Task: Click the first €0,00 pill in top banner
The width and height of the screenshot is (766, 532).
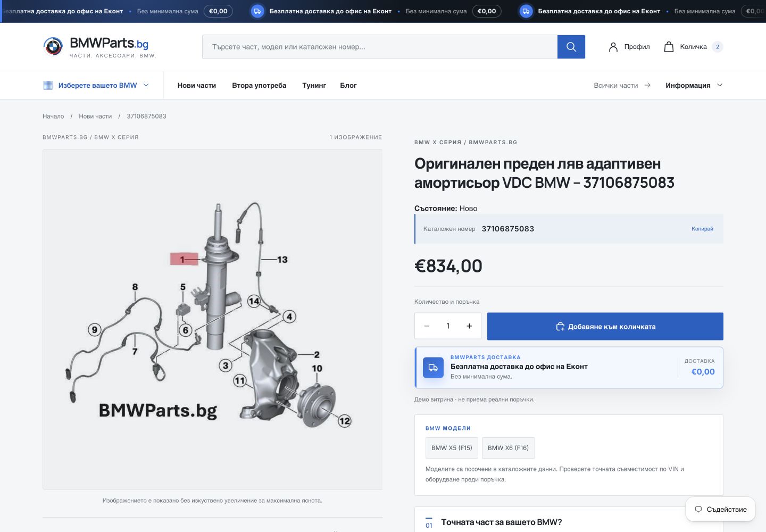Action: pos(218,11)
